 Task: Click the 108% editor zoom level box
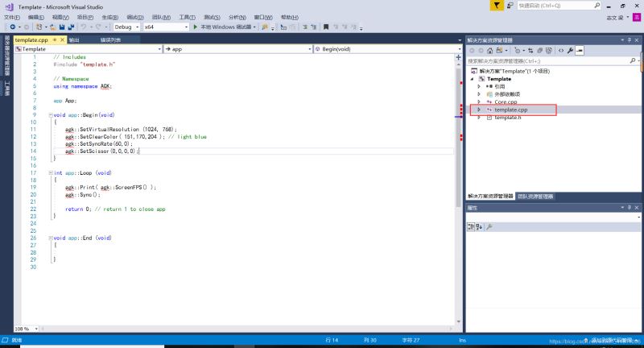pos(24,329)
